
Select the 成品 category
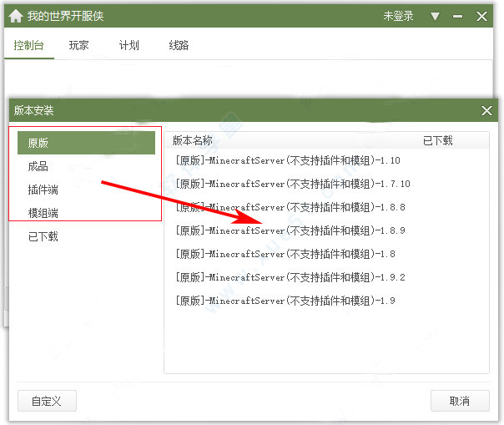tap(86, 166)
